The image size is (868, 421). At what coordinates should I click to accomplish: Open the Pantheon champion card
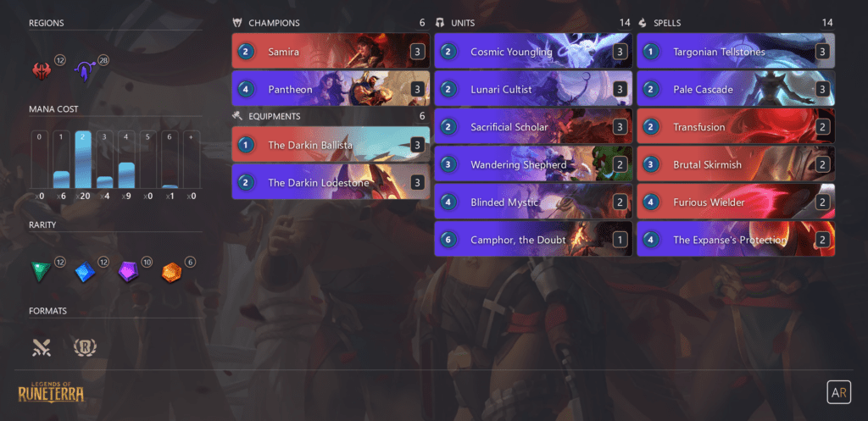pos(331,88)
